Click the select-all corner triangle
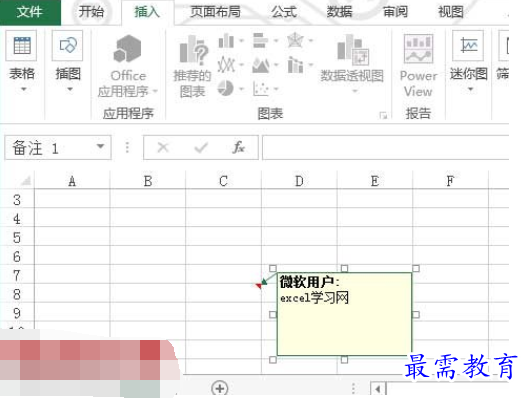526x398 pixels. point(25,181)
